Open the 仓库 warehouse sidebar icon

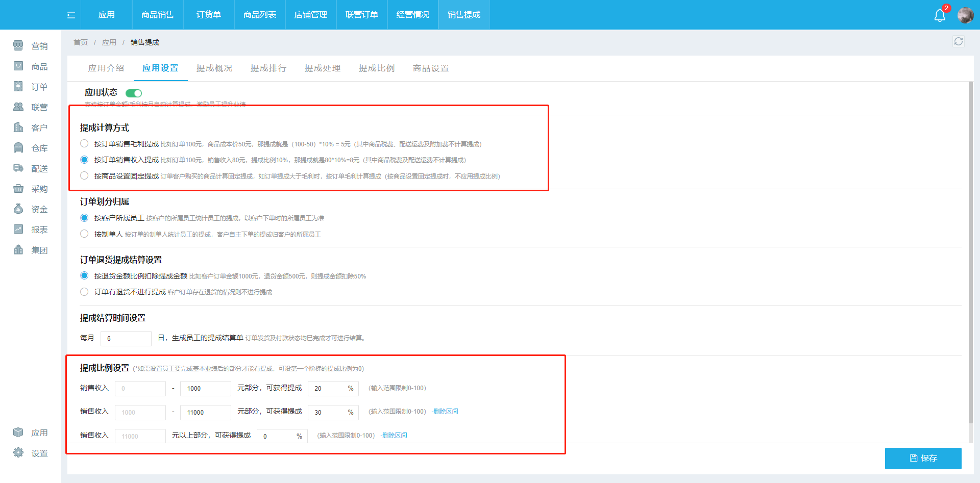19,148
